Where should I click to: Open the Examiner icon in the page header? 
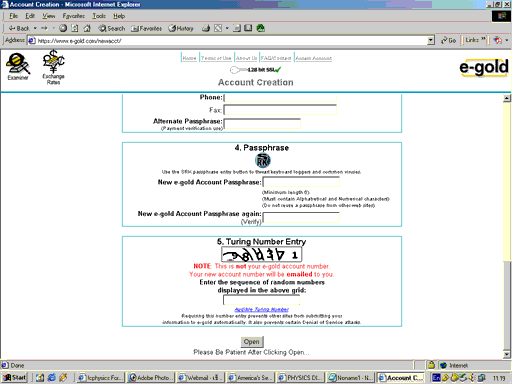click(18, 67)
